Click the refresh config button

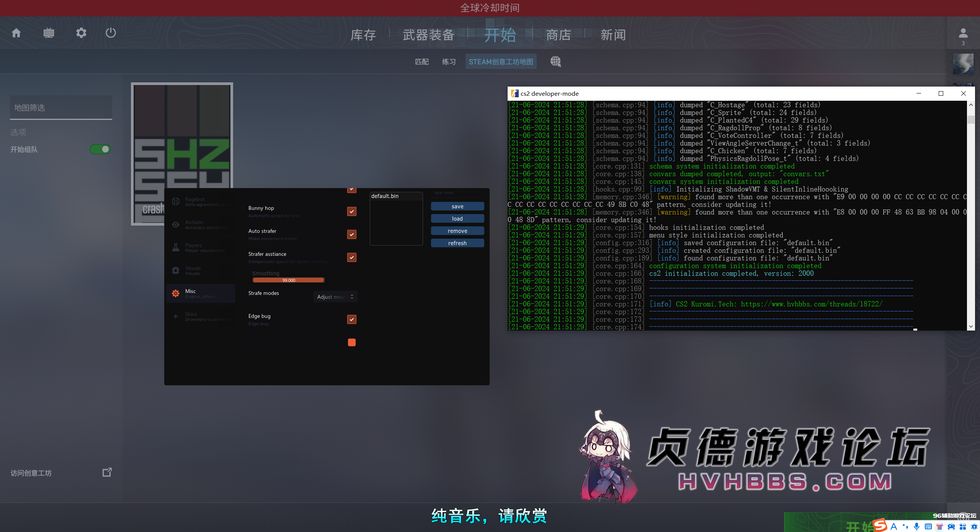pyautogui.click(x=457, y=243)
